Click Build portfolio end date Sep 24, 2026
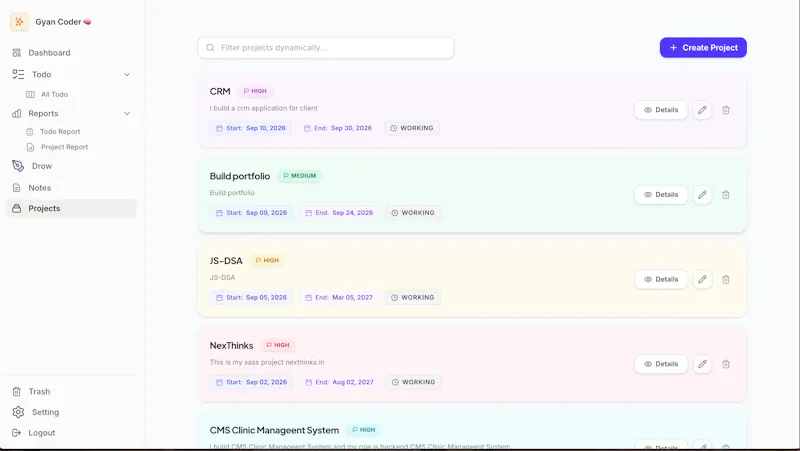Viewport: 800px width, 451px height. point(339,213)
